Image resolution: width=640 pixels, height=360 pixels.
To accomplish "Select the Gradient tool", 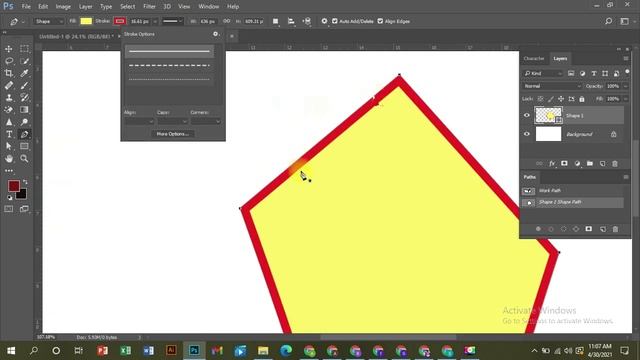I will [x=24, y=110].
